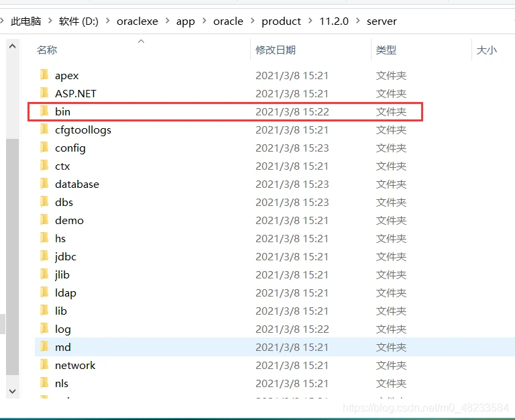This screenshot has height=420, width=515.
Task: Sort by 名称 column header
Action: point(47,50)
